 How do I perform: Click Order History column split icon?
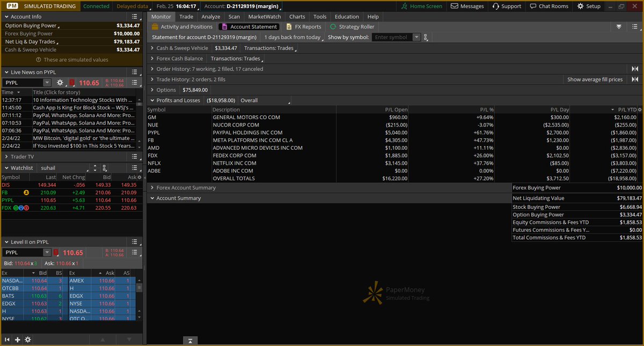click(635, 69)
